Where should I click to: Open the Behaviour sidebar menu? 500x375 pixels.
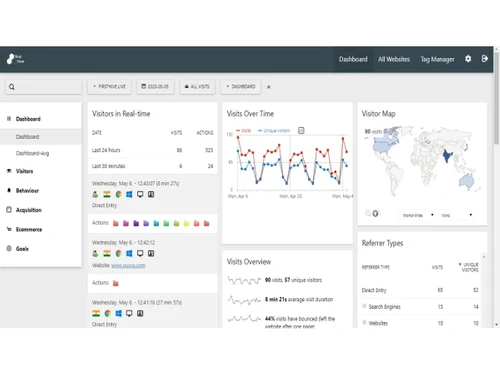[27, 191]
